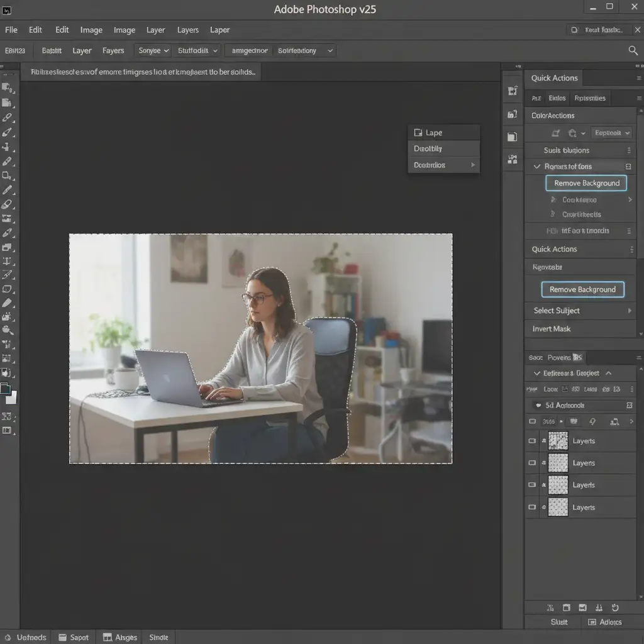644x644 pixels.
Task: Click the trash icon below layers list
Action: (566, 608)
